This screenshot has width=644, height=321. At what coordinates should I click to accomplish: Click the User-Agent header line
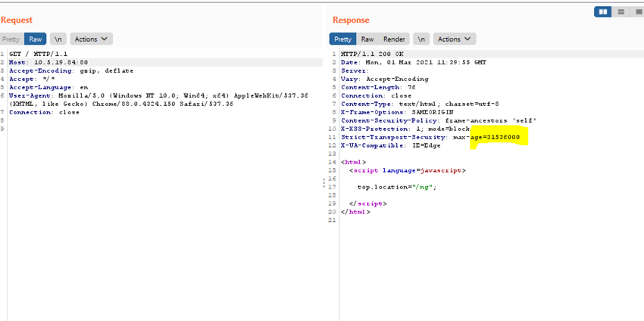(158, 99)
